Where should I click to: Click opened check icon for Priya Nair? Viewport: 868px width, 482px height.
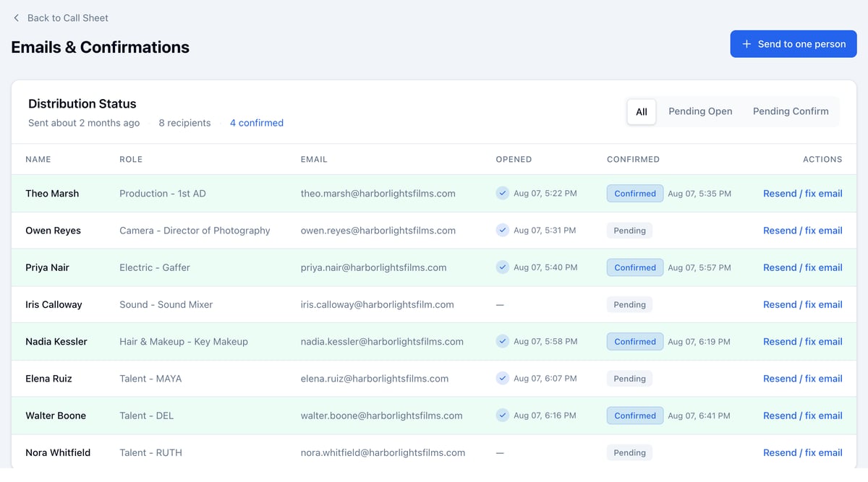tap(503, 267)
